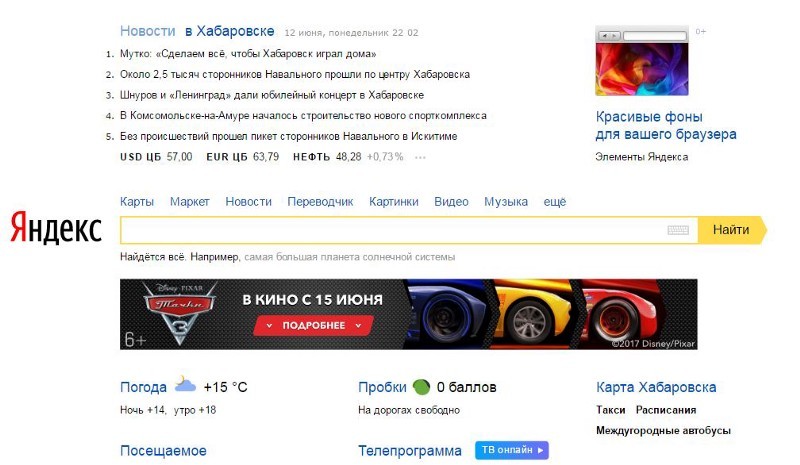Click the red ПОДРОБНЕЕ button in banner

[313, 325]
